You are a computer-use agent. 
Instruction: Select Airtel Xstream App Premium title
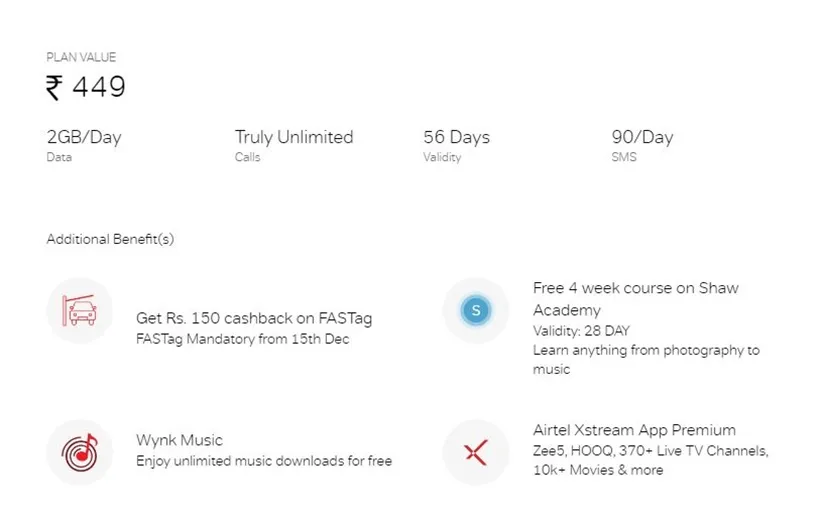634,430
